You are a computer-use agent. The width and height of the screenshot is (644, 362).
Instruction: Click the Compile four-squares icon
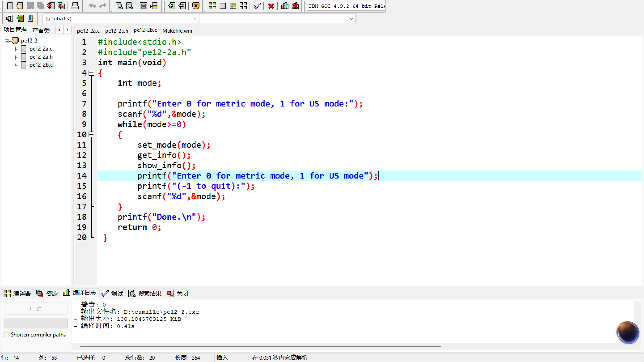tap(212, 6)
